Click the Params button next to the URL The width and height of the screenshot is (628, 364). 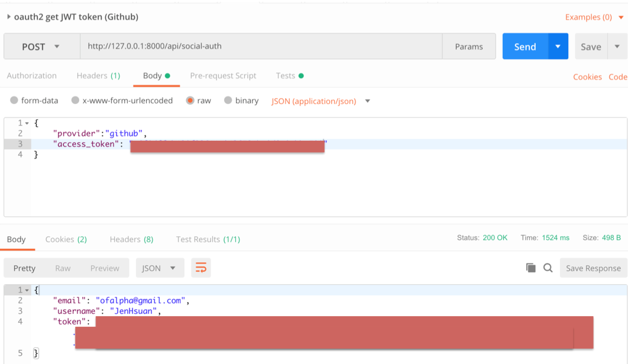point(469,46)
